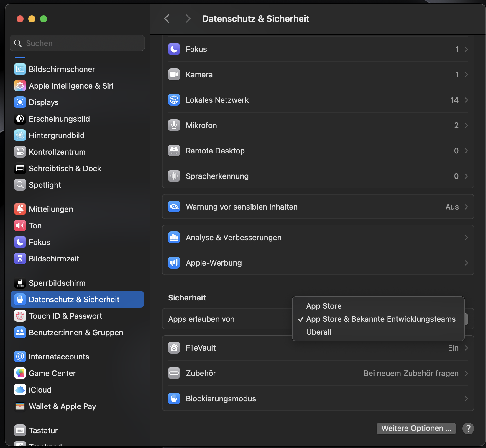Viewport: 486px width, 448px height.
Task: Click the Apple-Werbung megaphone icon
Action: tap(174, 263)
